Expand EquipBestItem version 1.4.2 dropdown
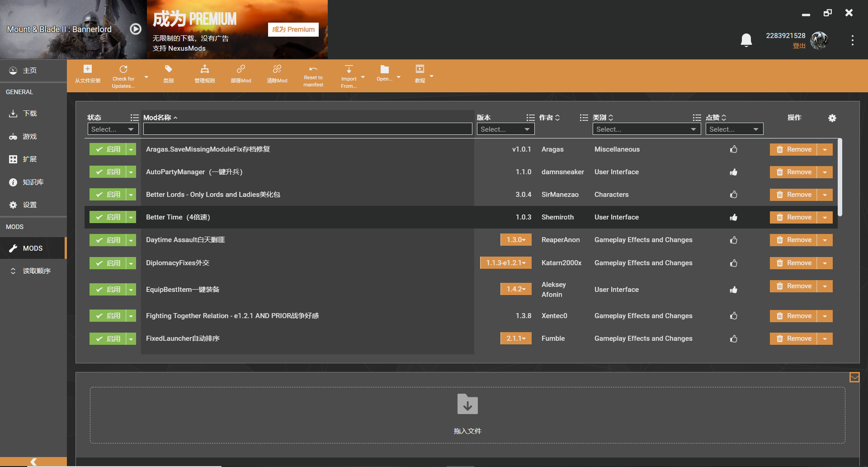The width and height of the screenshot is (868, 467). [x=516, y=289]
